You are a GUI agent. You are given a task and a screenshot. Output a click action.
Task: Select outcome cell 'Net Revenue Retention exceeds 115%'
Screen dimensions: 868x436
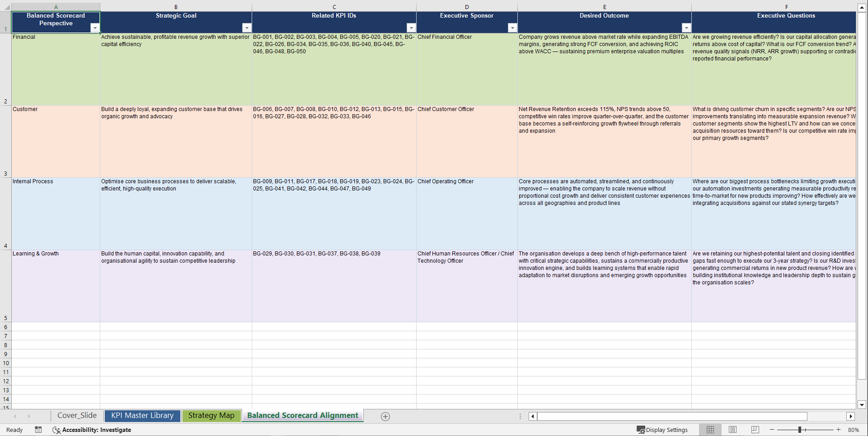coord(604,142)
